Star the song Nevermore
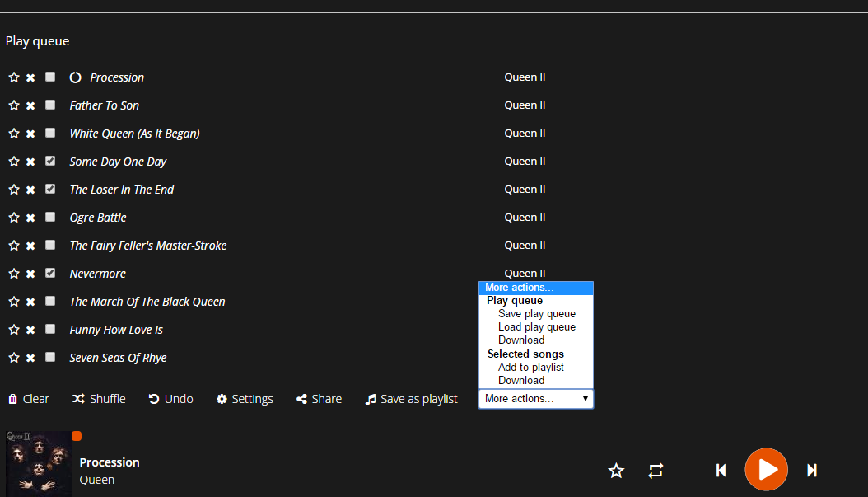Screen dimensions: 868x497 tap(14, 274)
